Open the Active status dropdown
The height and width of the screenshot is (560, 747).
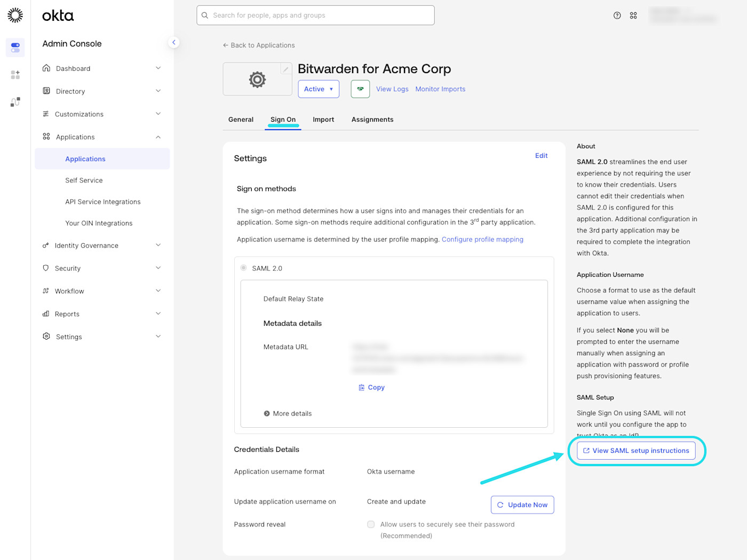[319, 89]
